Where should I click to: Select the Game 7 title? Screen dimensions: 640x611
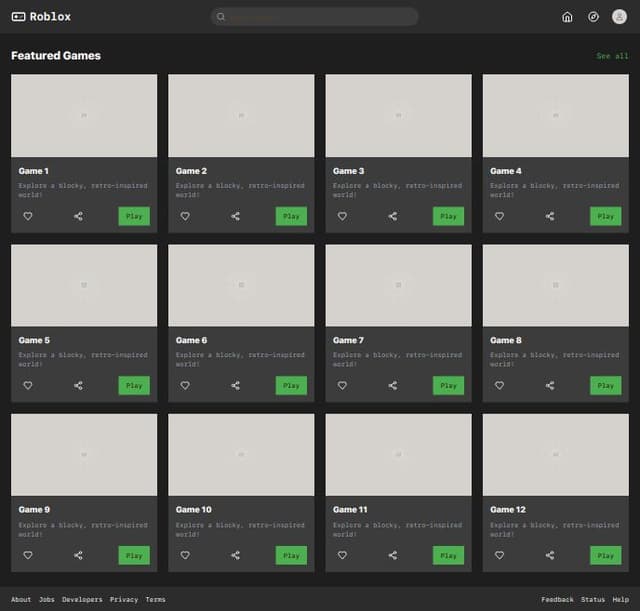coord(348,340)
